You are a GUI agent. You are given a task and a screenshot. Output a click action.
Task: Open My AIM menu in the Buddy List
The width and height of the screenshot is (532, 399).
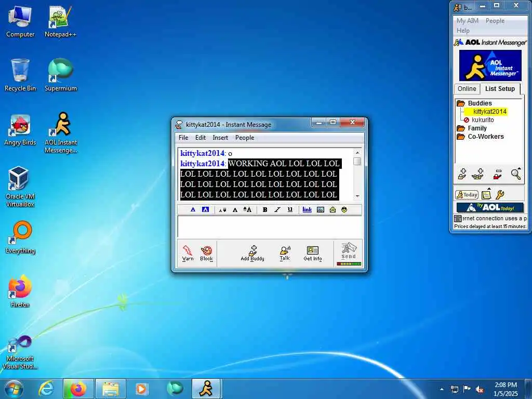pos(468,21)
